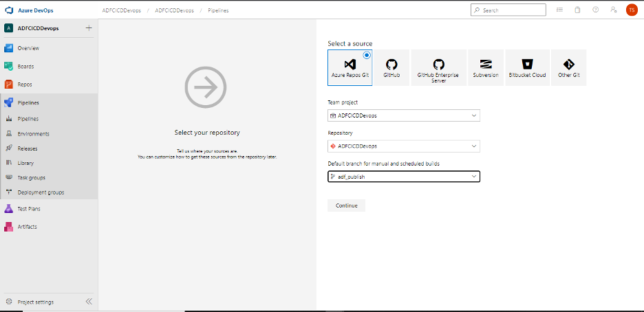Viewport: 644px width, 312px height.
Task: Collapse the sidebar with double chevron
Action: coord(89,302)
